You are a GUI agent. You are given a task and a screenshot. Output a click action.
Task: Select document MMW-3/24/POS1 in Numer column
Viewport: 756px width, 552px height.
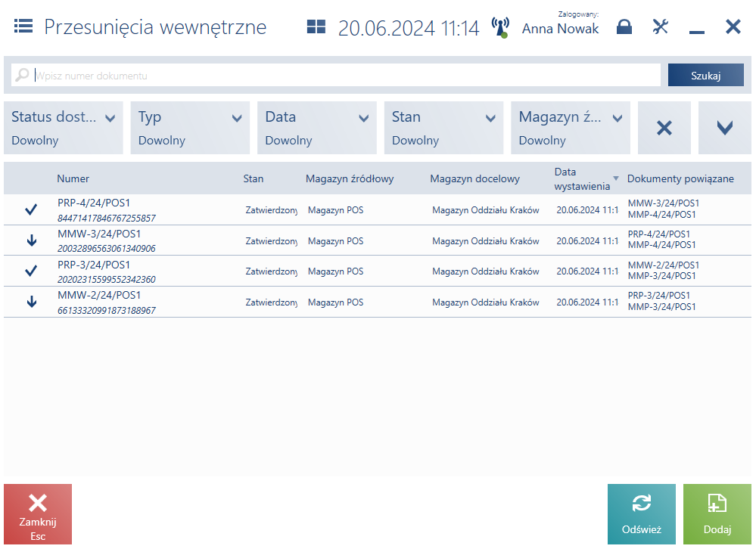pyautogui.click(x=99, y=234)
